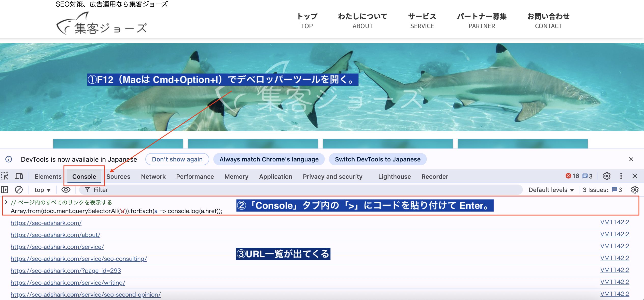The image size is (644, 300).
Task: Open the top frame context dropdown
Action: (42, 190)
